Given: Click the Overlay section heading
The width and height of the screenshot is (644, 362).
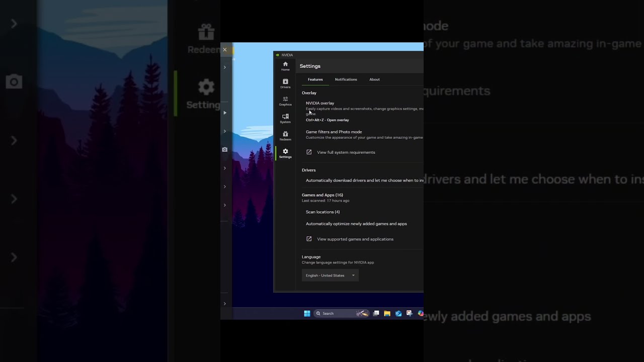Looking at the screenshot, I should pos(309,93).
